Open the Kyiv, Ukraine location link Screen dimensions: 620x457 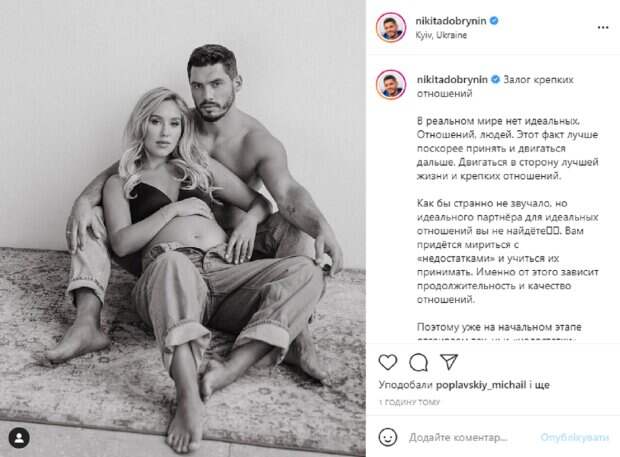[441, 35]
